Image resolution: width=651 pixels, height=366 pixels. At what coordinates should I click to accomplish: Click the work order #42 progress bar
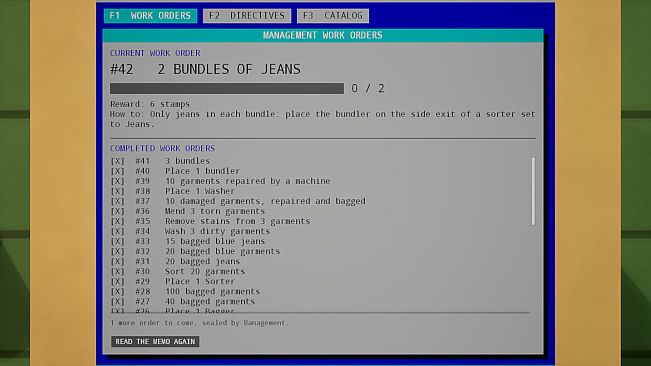click(227, 88)
